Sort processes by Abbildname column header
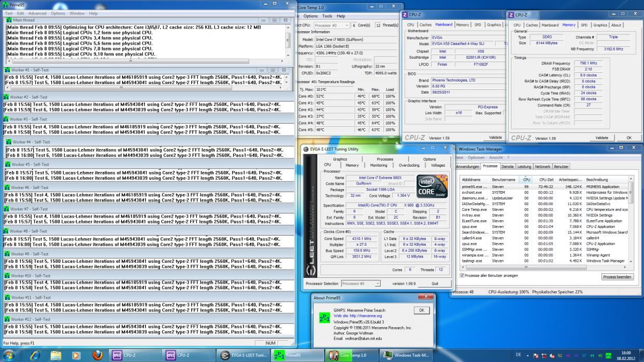The width and height of the screenshot is (644, 362). point(475,179)
